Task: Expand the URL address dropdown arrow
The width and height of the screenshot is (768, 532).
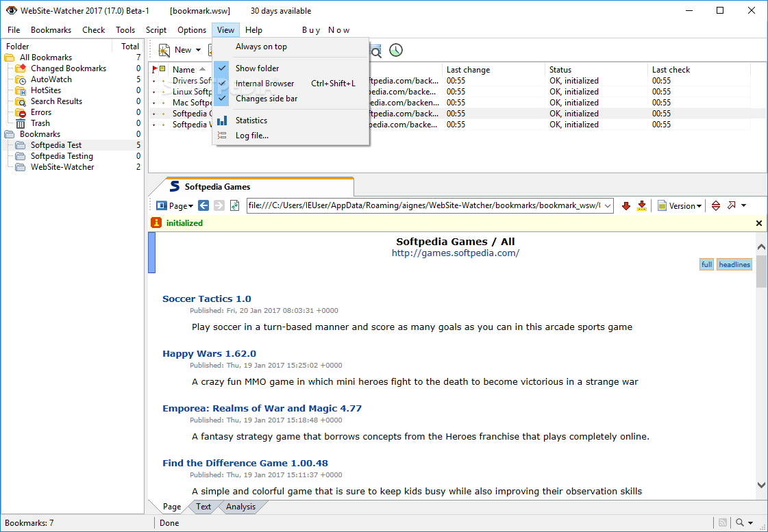Action: [x=608, y=206]
